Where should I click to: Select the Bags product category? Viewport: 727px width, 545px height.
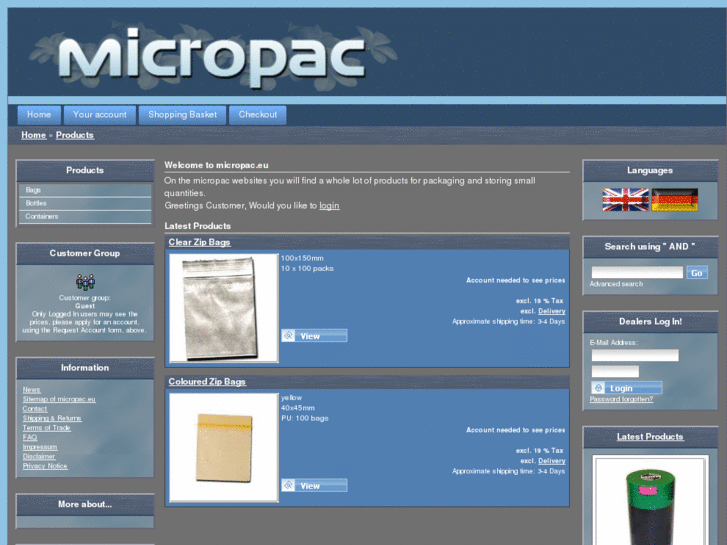tap(85, 190)
